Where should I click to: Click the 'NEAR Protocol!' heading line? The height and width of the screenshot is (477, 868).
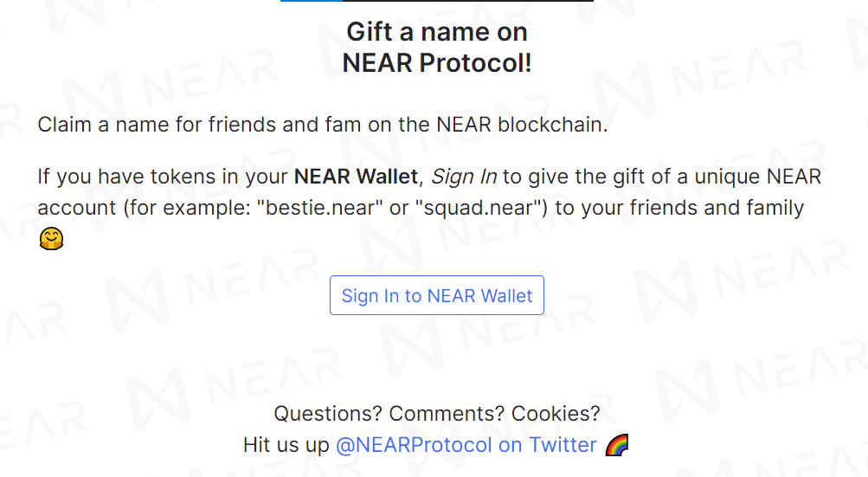pyautogui.click(x=437, y=62)
